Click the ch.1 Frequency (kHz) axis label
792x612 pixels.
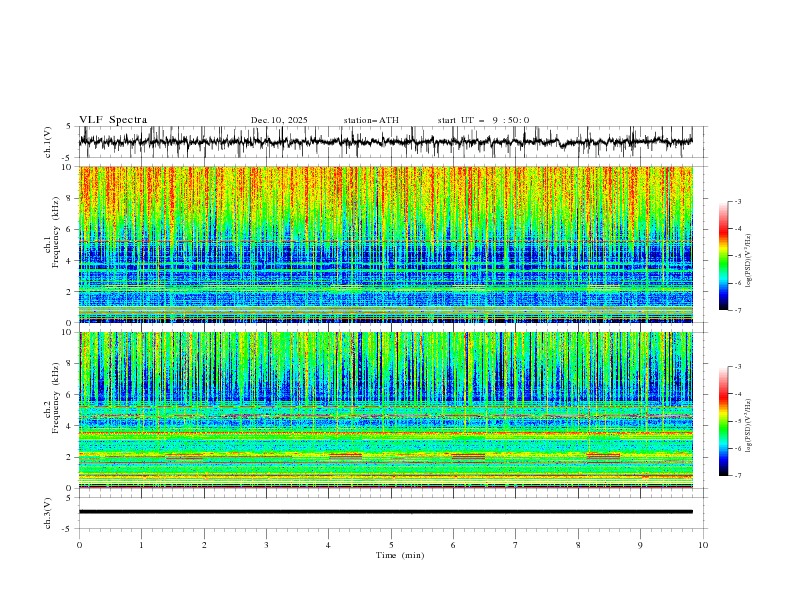tap(52, 230)
